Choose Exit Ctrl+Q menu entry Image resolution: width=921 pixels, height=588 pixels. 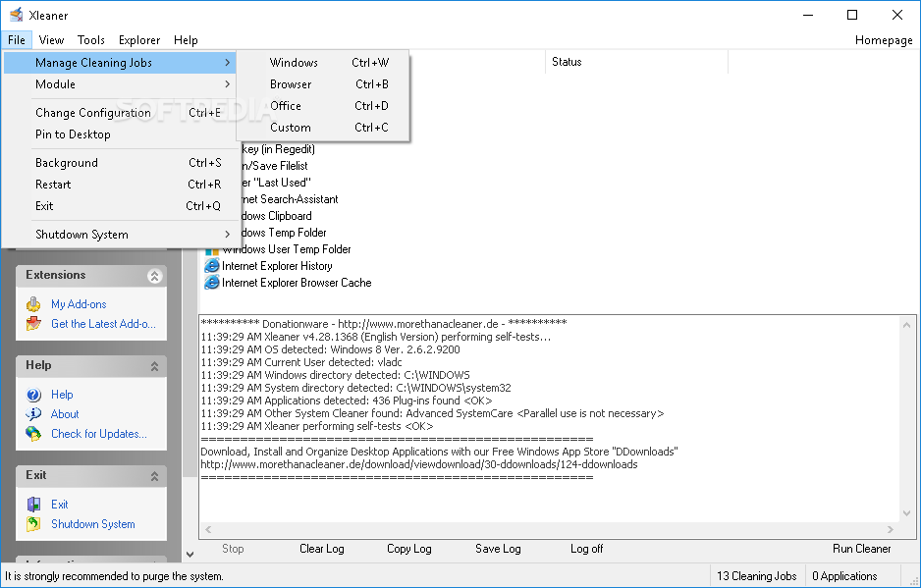coord(120,206)
